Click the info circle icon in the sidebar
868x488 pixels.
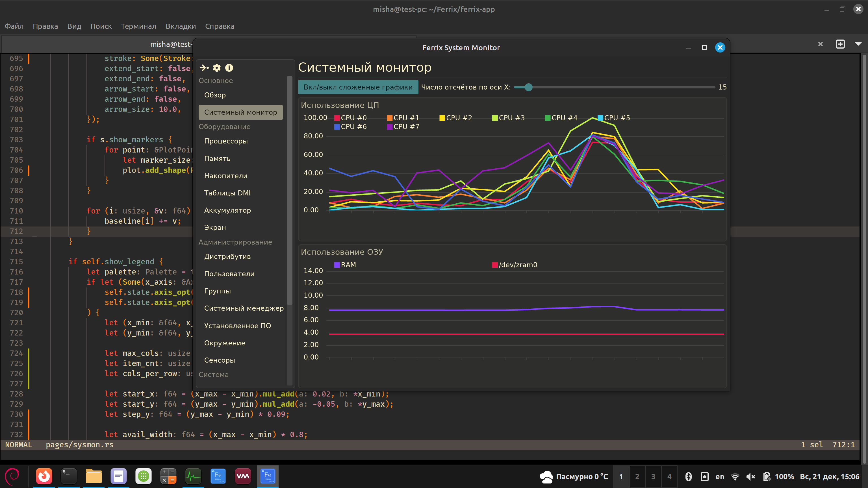229,68
